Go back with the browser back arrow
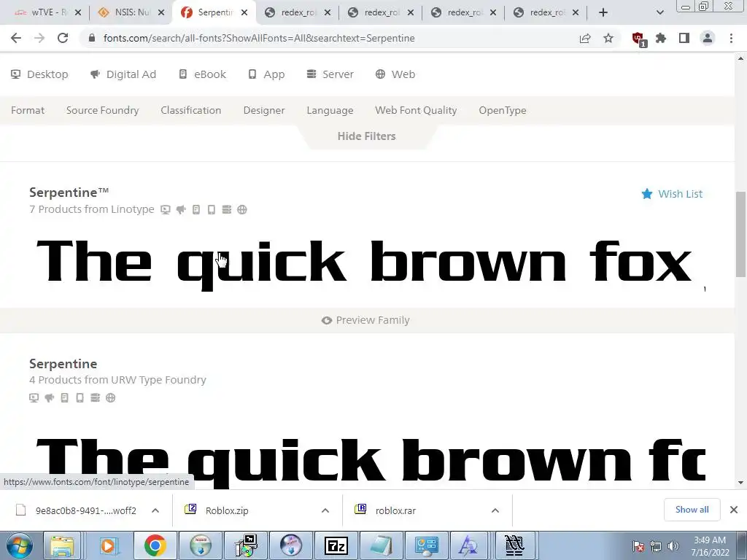747x560 pixels. (x=16, y=38)
